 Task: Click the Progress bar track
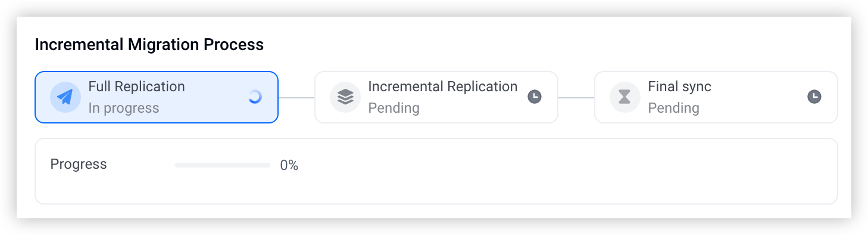[x=223, y=165]
